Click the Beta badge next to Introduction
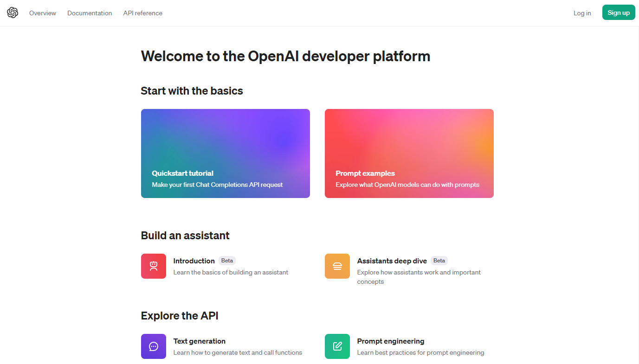This screenshot has width=639, height=364. click(227, 261)
